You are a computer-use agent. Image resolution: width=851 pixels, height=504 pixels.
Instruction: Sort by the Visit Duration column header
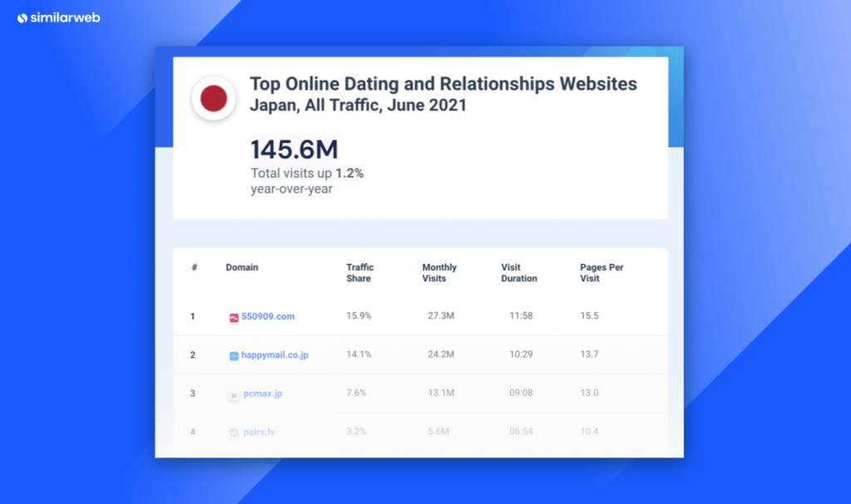(x=519, y=273)
